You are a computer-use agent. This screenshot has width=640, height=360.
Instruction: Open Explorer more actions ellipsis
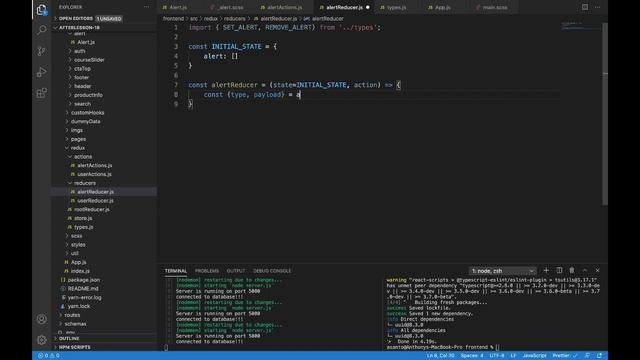[x=147, y=7]
